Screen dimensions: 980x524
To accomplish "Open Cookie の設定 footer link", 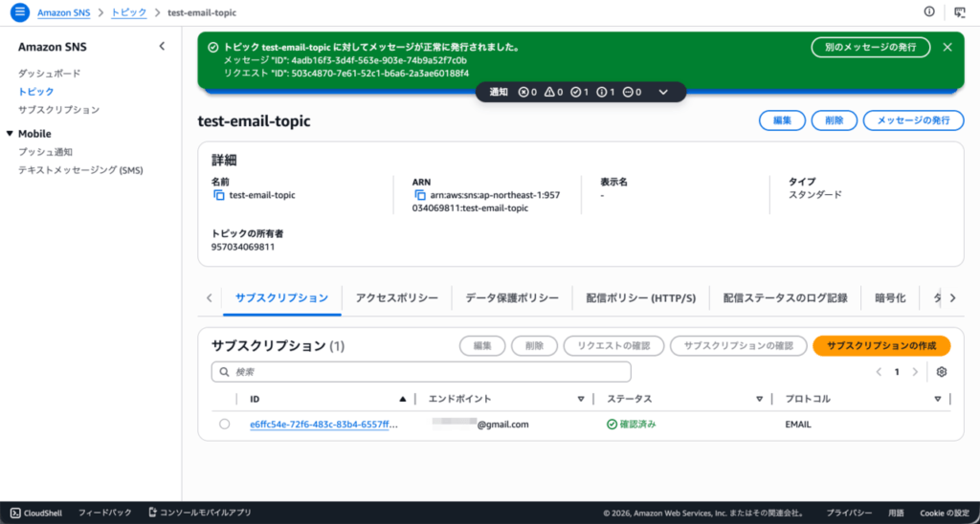I will pos(945,513).
